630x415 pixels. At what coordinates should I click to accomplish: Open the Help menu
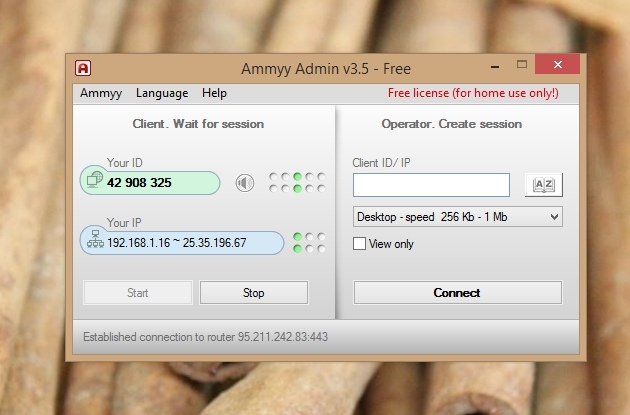(214, 93)
